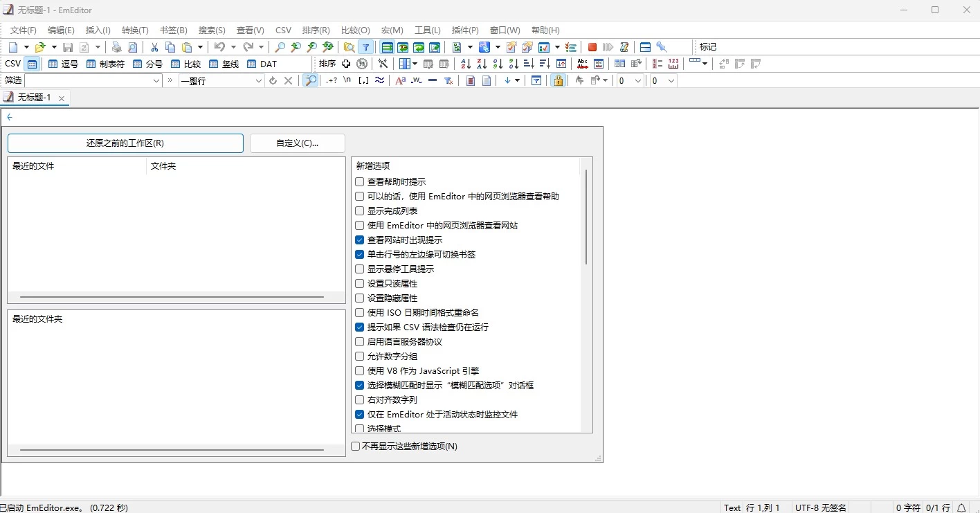Image resolution: width=980 pixels, height=513 pixels.
Task: Check 不再显示这些新增选项(N) at the bottom
Action: (x=355, y=446)
